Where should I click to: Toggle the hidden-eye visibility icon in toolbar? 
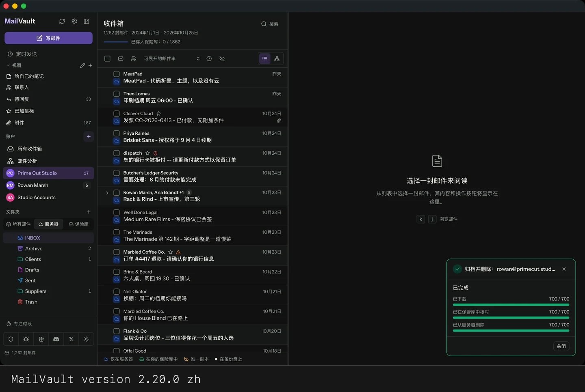222,58
